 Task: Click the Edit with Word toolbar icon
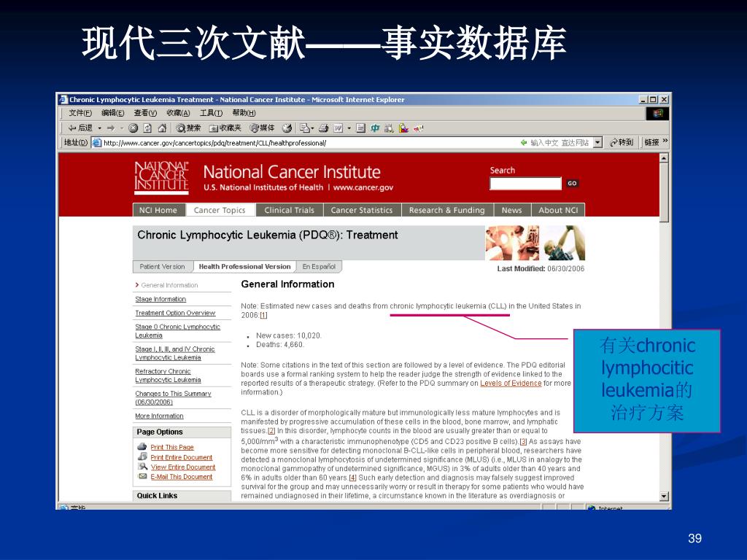coord(338,128)
